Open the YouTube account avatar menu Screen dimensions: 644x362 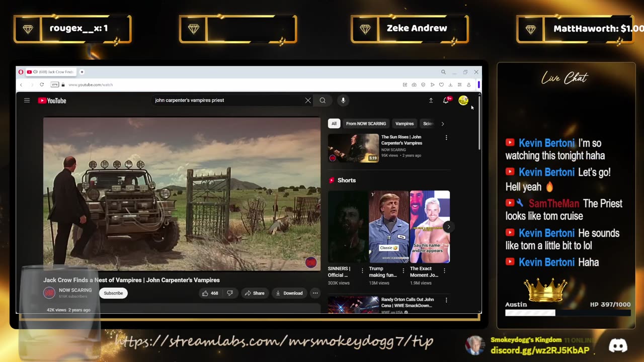(463, 101)
